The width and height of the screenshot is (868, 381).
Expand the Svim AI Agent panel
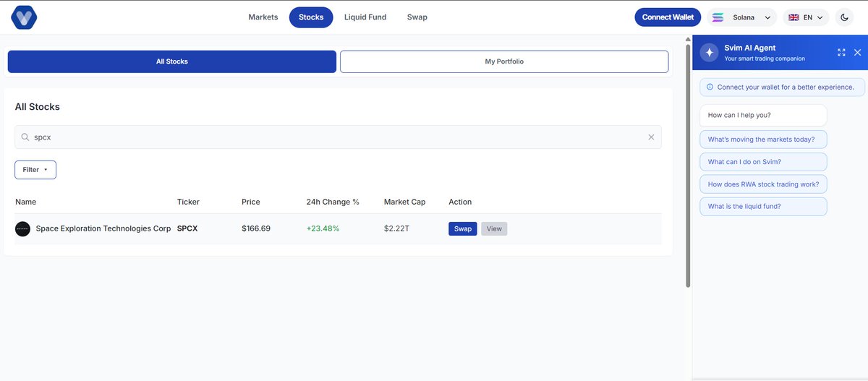[x=841, y=53]
